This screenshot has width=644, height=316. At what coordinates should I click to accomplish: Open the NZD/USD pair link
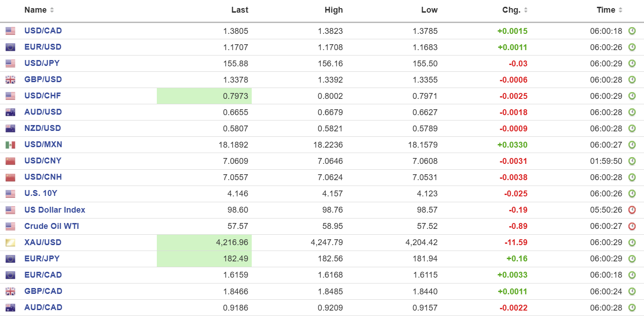pyautogui.click(x=42, y=128)
